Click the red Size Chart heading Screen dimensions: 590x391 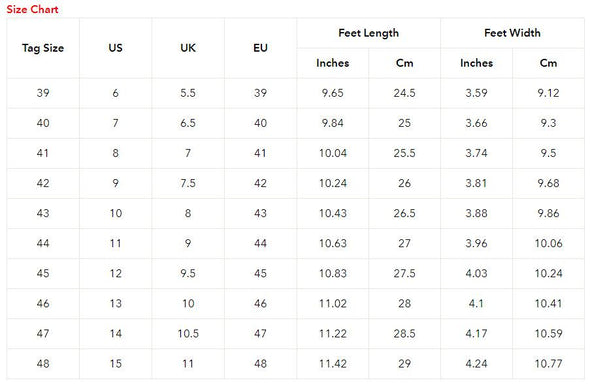point(32,9)
